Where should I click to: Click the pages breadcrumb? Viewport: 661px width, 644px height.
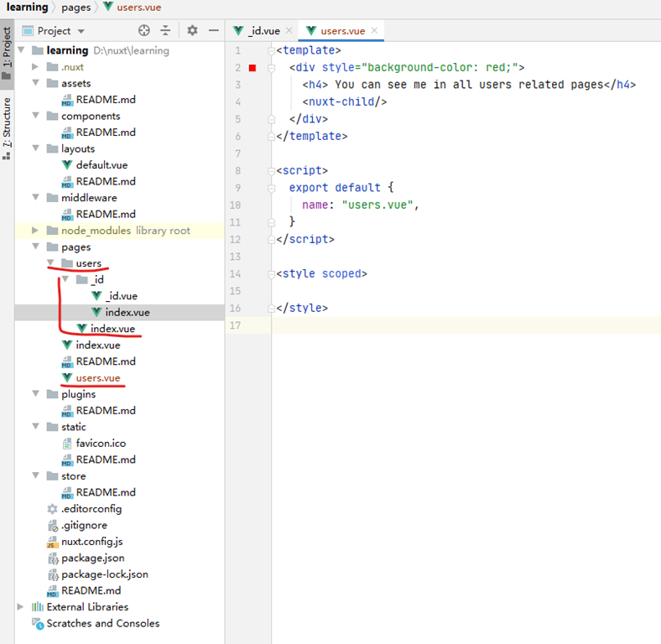[75, 8]
